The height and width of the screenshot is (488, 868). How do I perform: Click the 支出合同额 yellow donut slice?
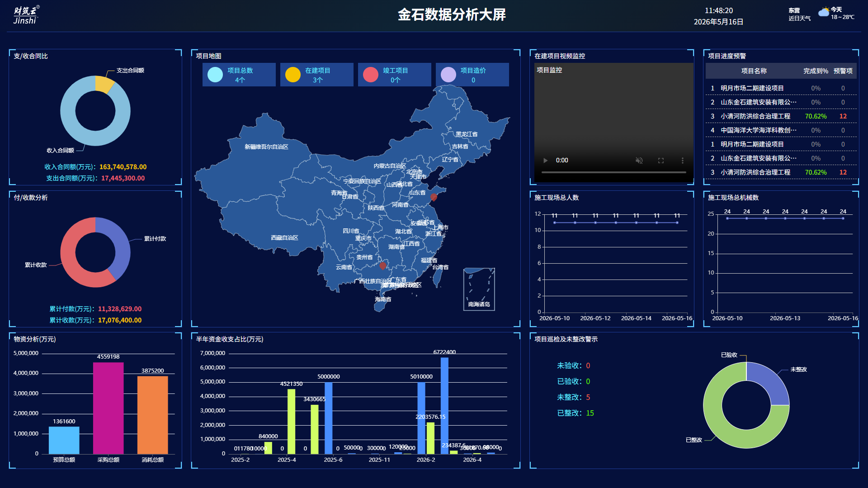104,84
